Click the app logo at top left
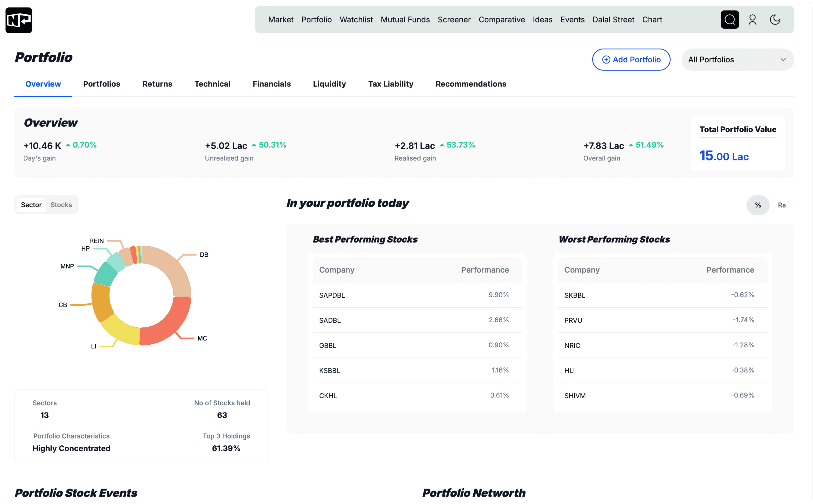 [x=19, y=20]
